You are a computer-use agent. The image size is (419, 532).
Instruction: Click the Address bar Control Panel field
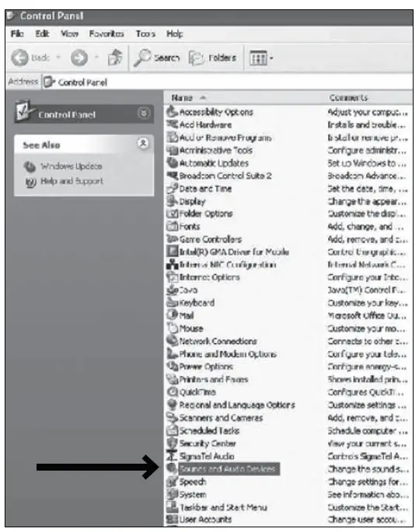tap(227, 82)
